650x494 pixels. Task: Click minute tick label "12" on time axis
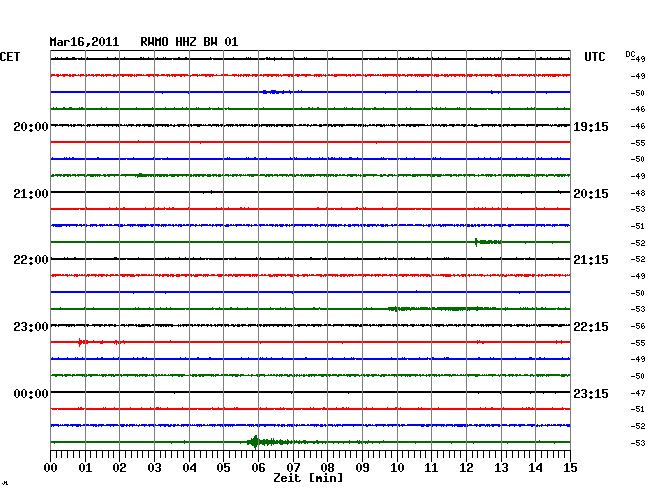pyautogui.click(x=466, y=468)
